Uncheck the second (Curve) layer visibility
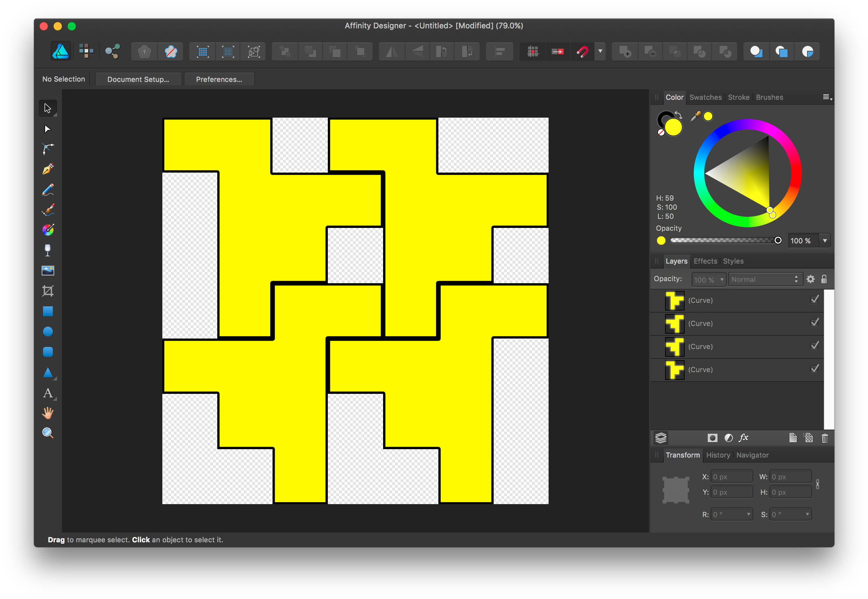The height and width of the screenshot is (599, 868). click(x=814, y=323)
